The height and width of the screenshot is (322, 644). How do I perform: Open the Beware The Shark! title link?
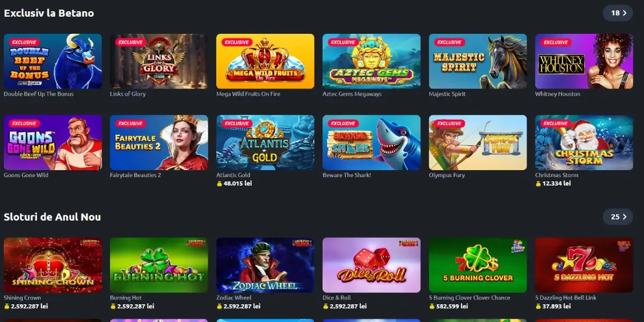tap(347, 175)
